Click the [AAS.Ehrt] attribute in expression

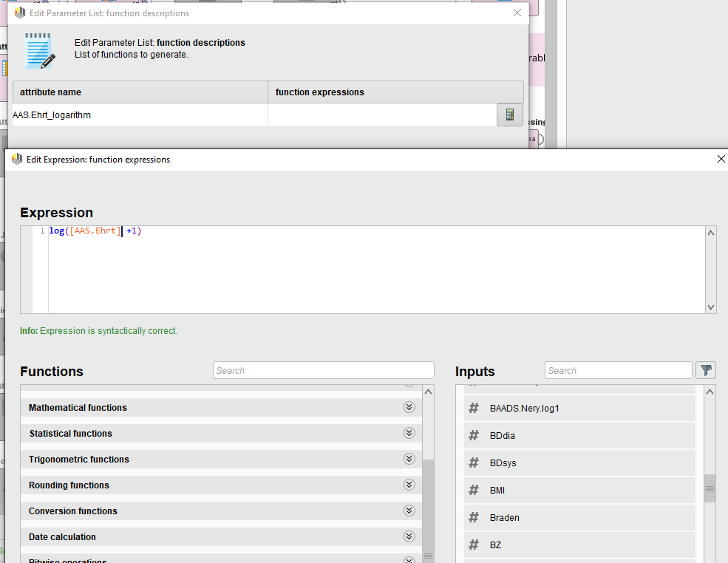point(95,231)
